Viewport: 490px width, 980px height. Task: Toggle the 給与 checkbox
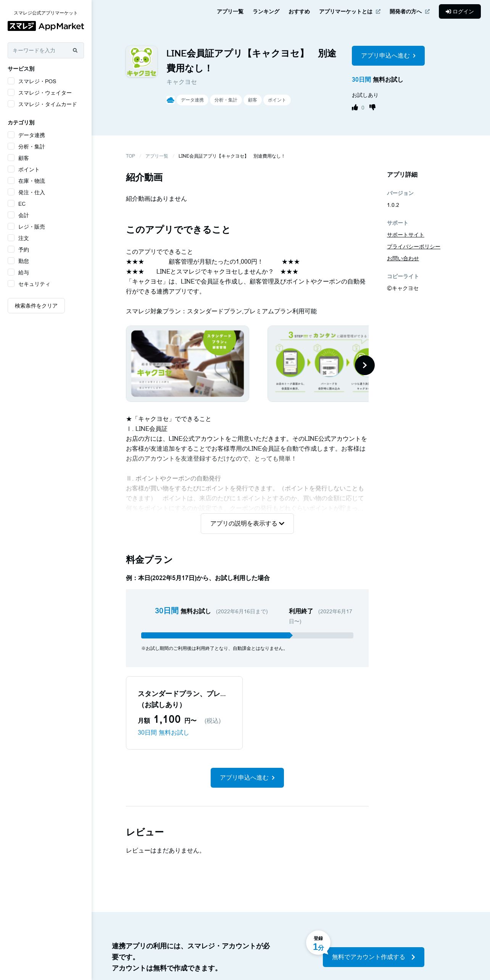[x=11, y=272]
